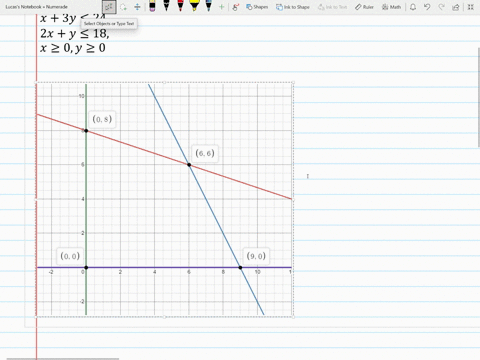Image resolution: width=480 pixels, height=360 pixels.
Task: Open the Math assistant
Action: point(391,7)
